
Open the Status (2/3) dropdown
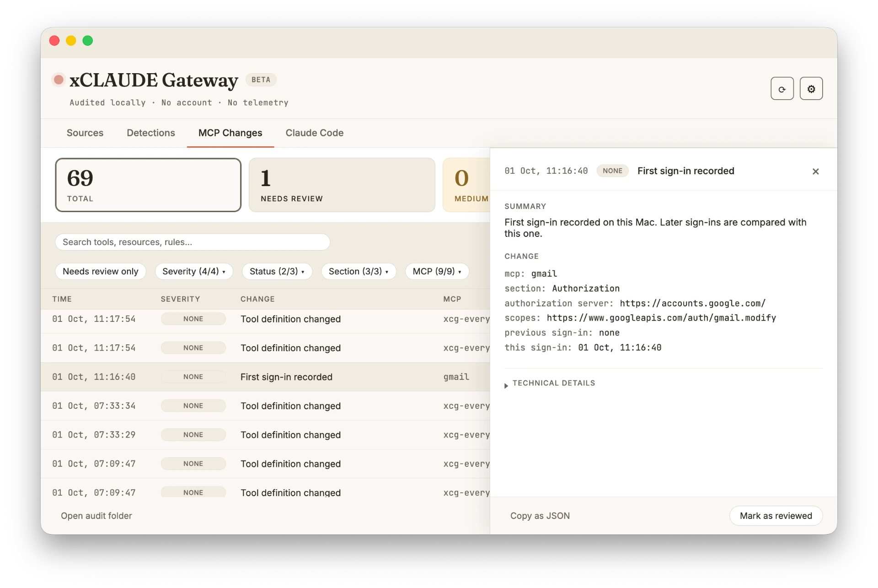tap(277, 272)
